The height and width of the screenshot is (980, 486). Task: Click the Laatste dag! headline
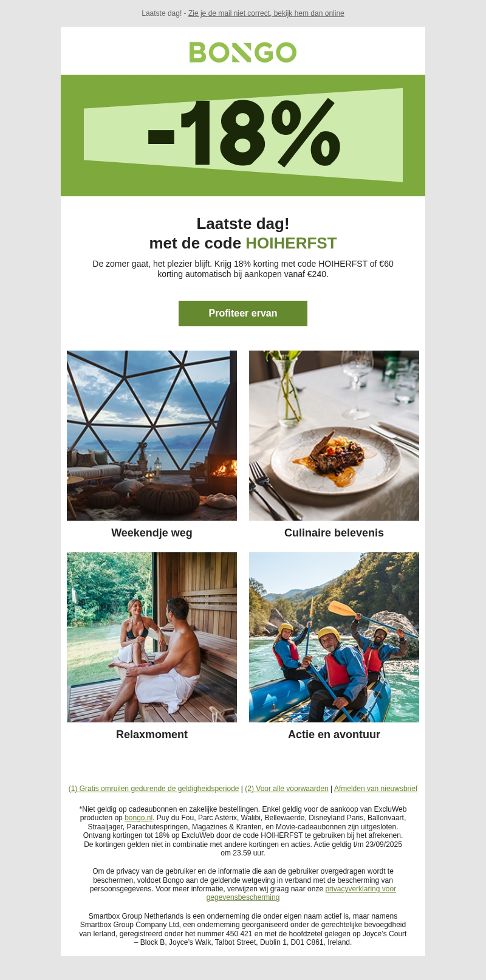point(243,224)
